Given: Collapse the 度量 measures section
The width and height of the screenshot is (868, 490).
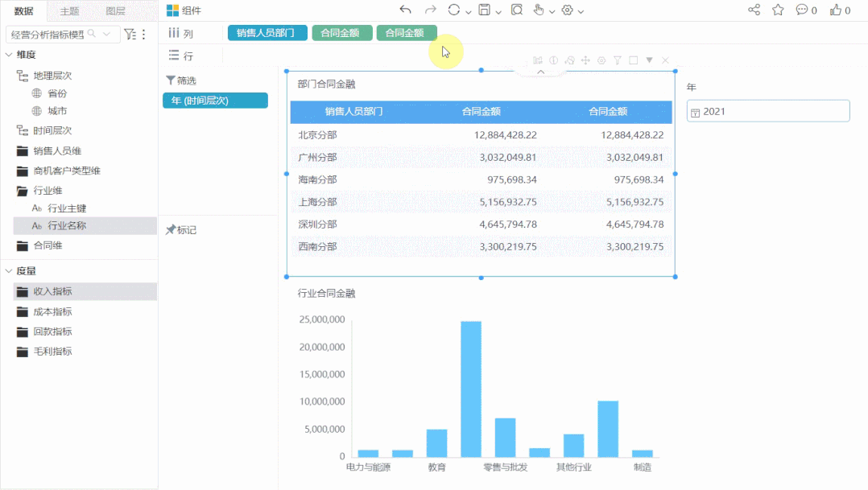Looking at the screenshot, I should pyautogui.click(x=9, y=271).
